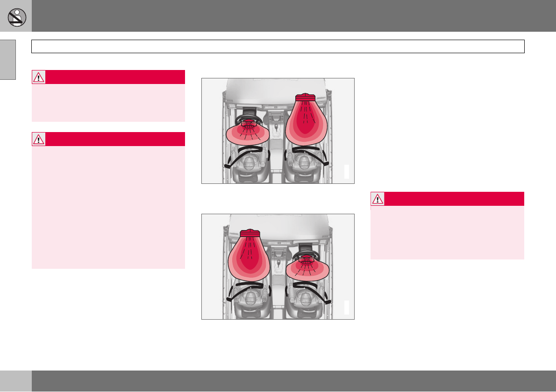Select the steering wheel airbag in the lower diagram

tap(307, 268)
